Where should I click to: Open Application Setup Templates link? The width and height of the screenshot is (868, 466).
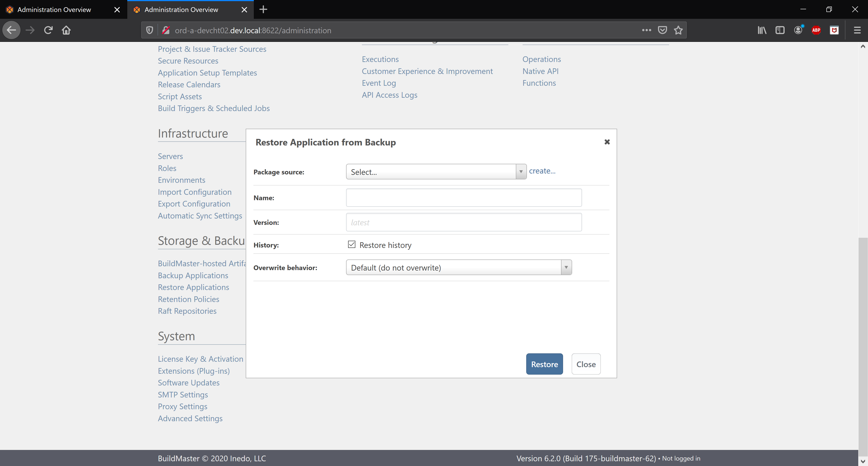tap(207, 73)
